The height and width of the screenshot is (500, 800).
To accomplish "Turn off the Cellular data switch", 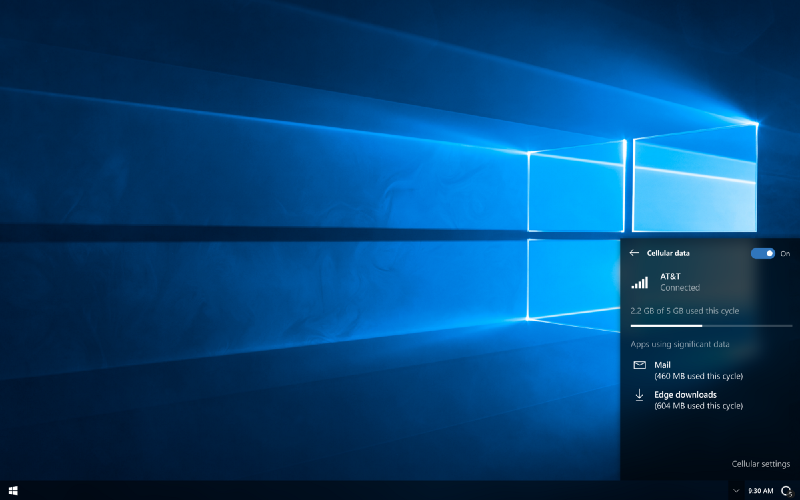I will coord(763,253).
